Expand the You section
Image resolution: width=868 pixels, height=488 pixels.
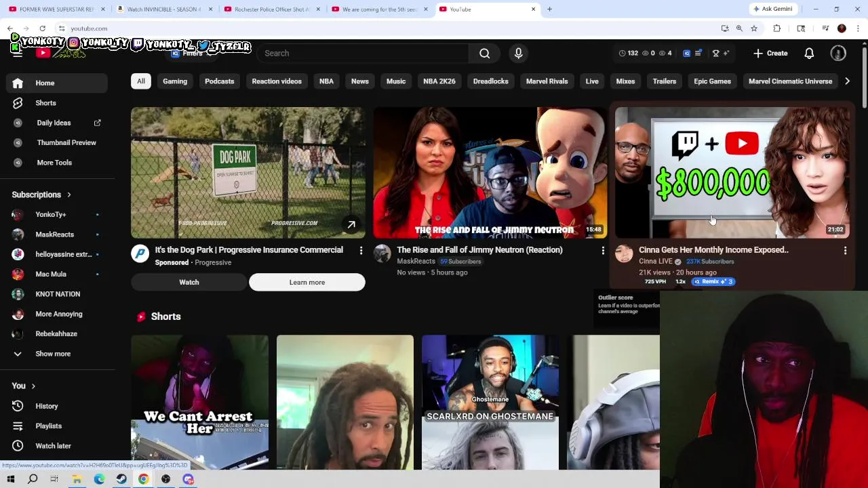24,386
